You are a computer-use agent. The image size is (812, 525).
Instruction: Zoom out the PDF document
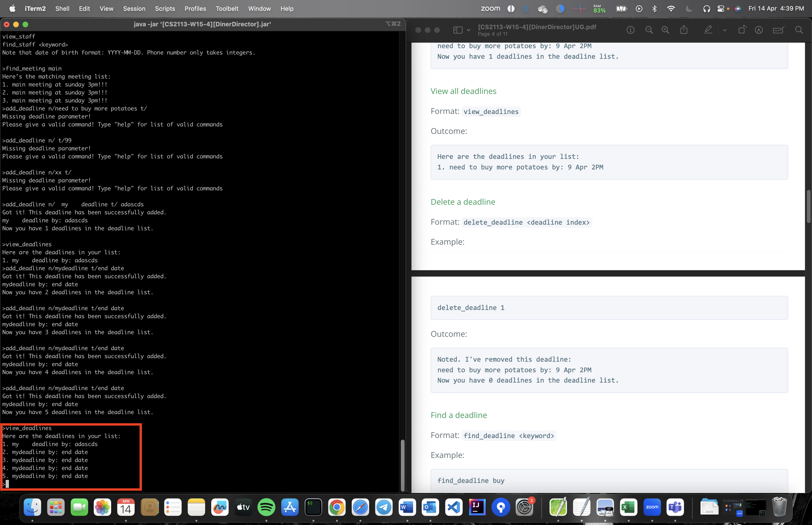649,30
